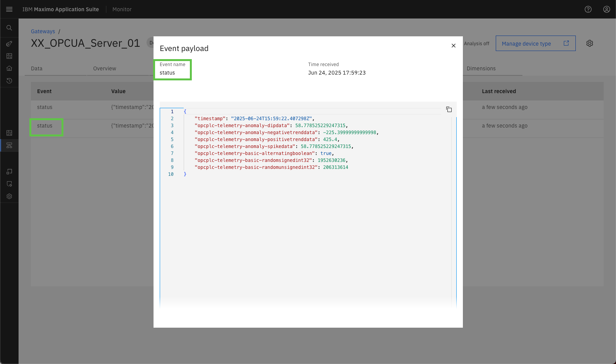
Task: Open the gear icon at the bottom of the sidebar
Action: pos(9,196)
